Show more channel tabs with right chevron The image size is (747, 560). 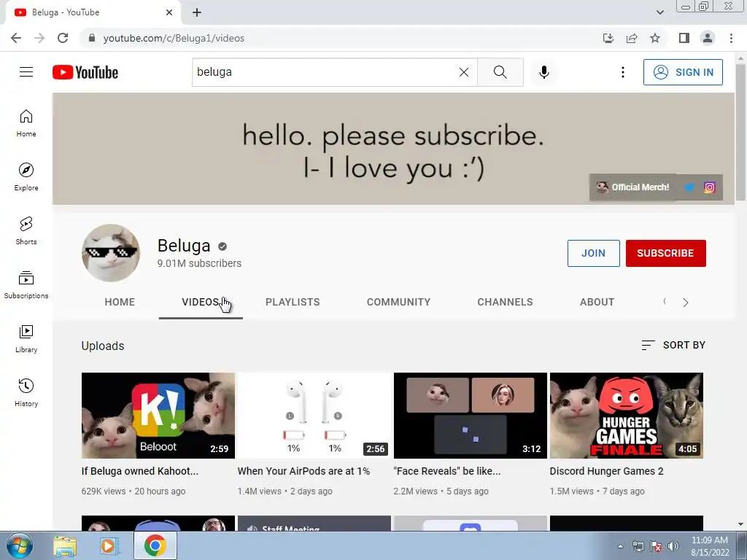(686, 303)
